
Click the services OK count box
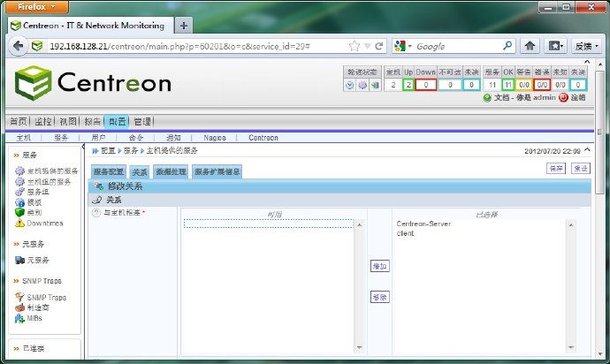(507, 85)
